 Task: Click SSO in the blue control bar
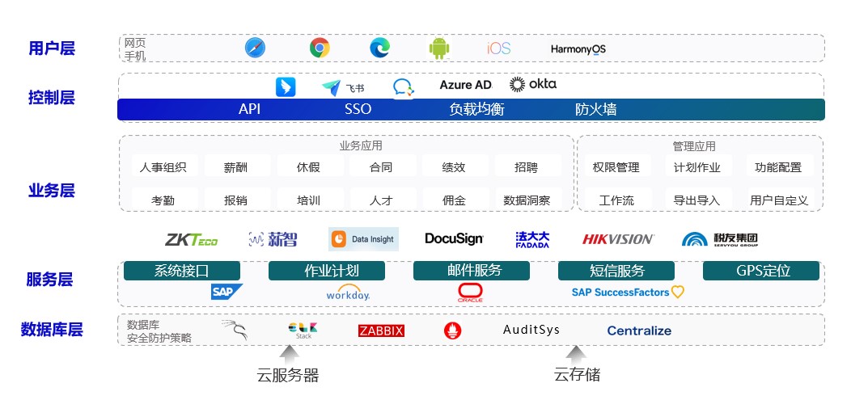[358, 109]
